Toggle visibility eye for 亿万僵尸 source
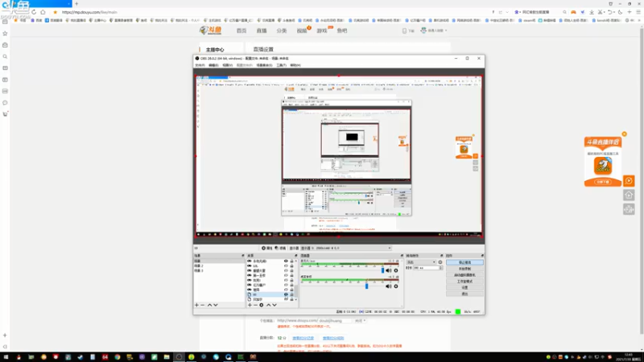The height and width of the screenshot is (362, 644). tap(286, 285)
